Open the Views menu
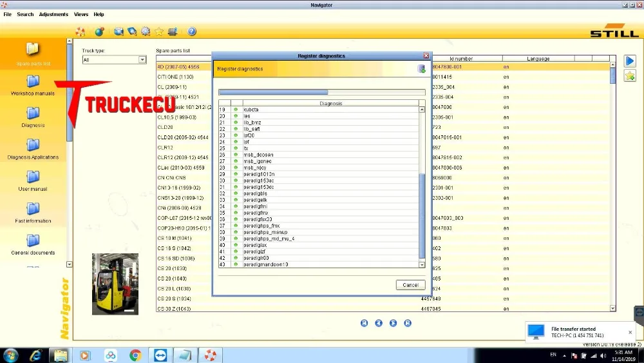 [x=81, y=14]
